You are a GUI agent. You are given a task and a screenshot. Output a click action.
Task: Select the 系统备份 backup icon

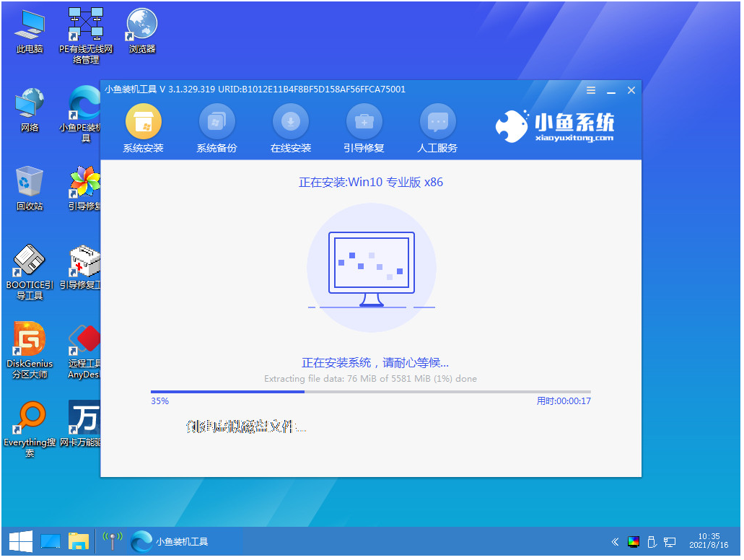pos(216,122)
